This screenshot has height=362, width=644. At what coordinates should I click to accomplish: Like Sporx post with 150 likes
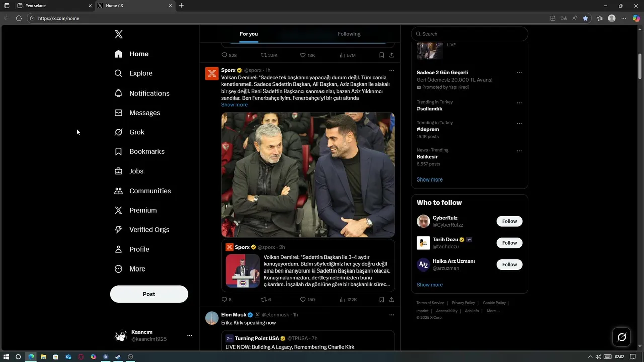click(x=308, y=300)
